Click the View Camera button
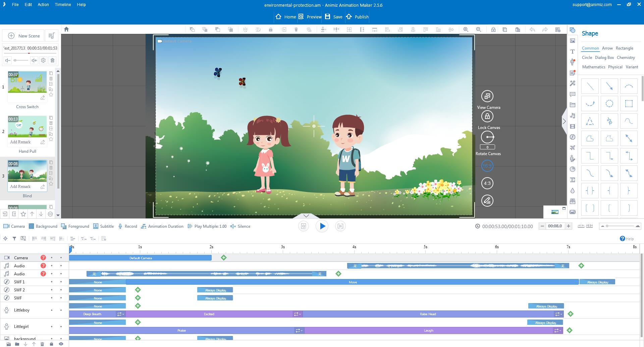 point(487,96)
